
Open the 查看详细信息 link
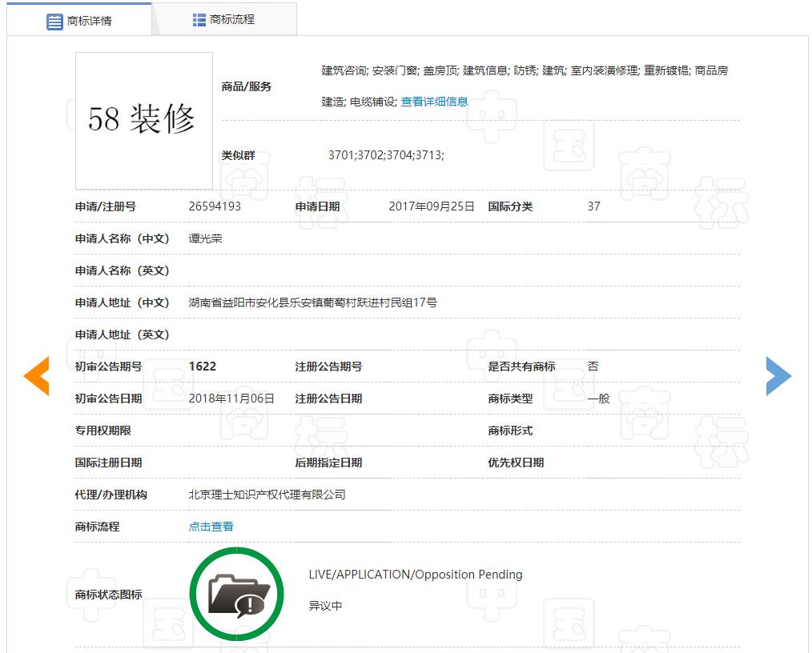pos(434,102)
